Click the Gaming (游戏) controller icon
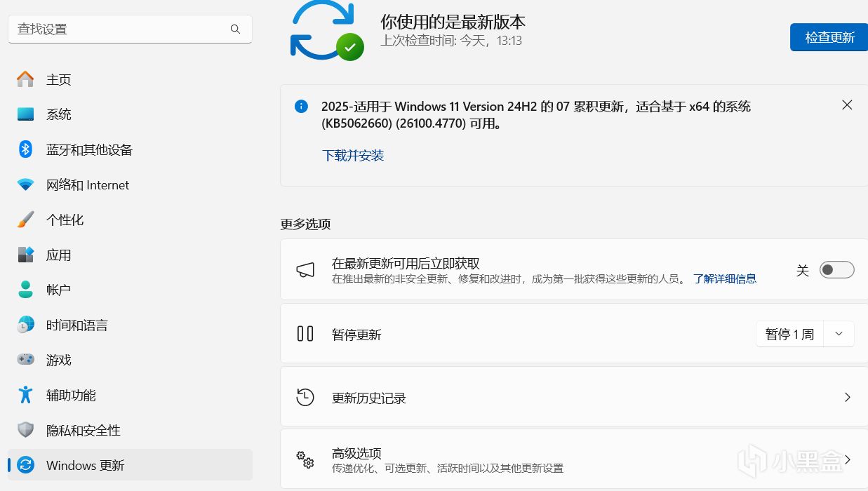 click(25, 360)
